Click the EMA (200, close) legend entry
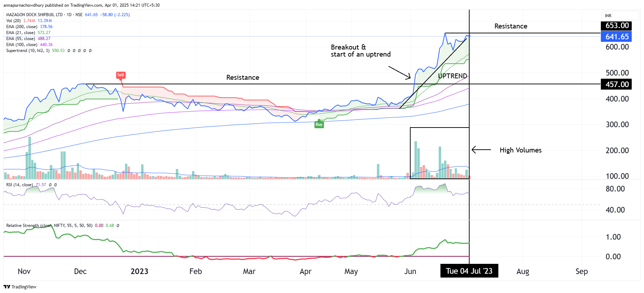This screenshot has width=644, height=293. pos(22,27)
